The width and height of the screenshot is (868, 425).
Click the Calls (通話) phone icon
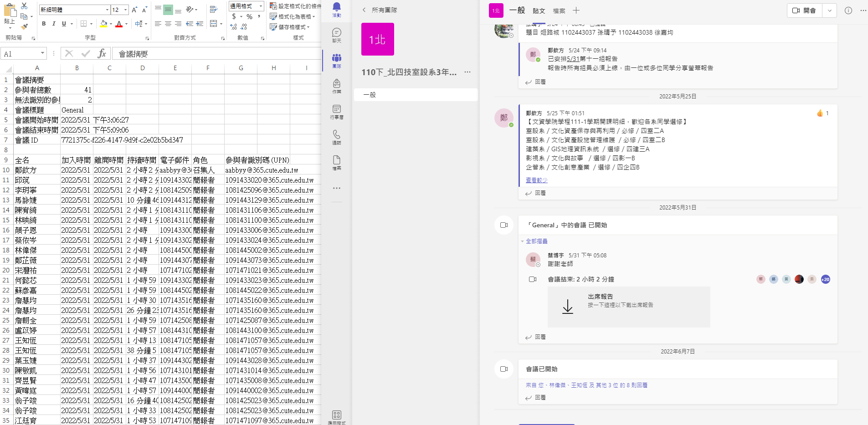(x=336, y=137)
